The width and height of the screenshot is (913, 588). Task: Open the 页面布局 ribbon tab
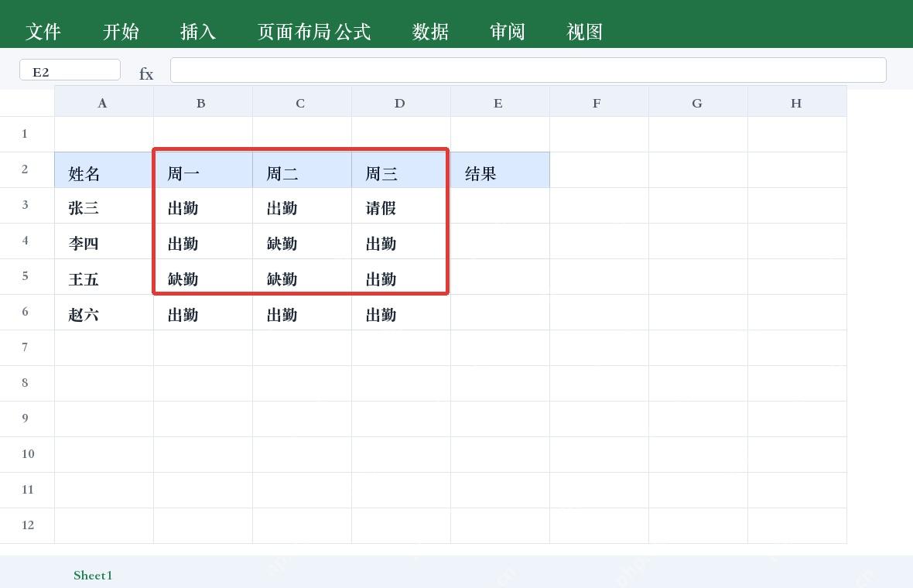294,32
